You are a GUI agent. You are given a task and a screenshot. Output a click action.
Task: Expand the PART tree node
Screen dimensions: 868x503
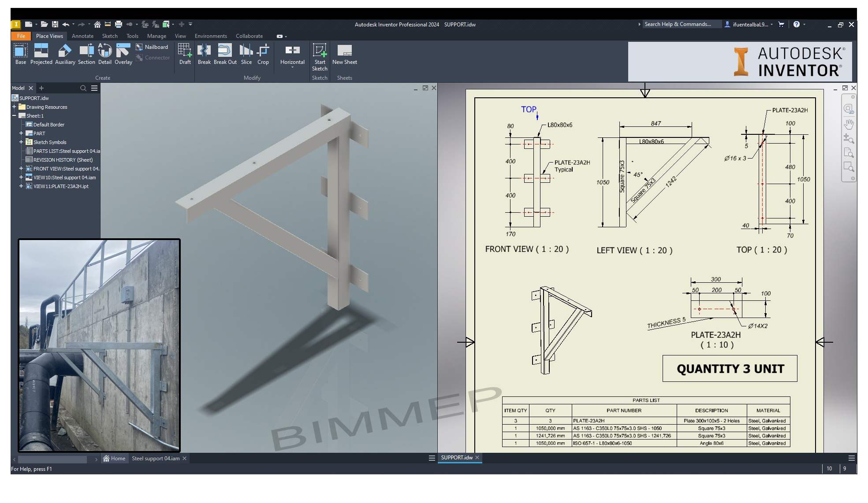[x=21, y=133]
